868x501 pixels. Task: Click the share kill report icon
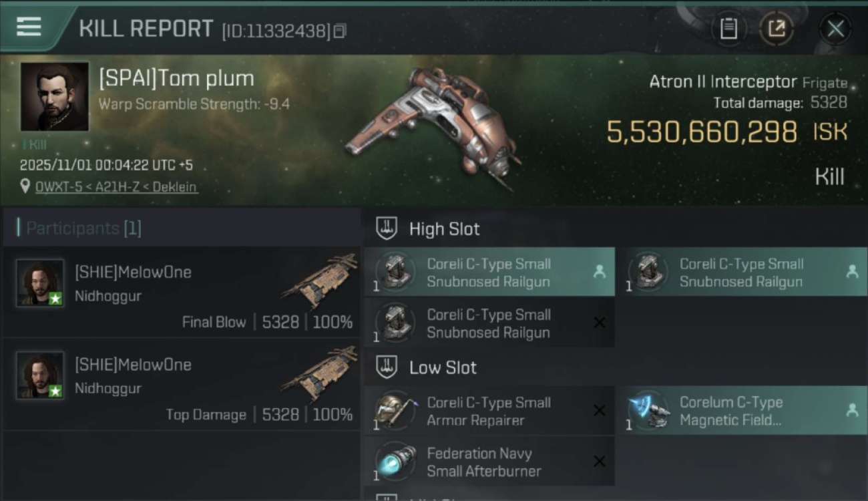coord(777,29)
